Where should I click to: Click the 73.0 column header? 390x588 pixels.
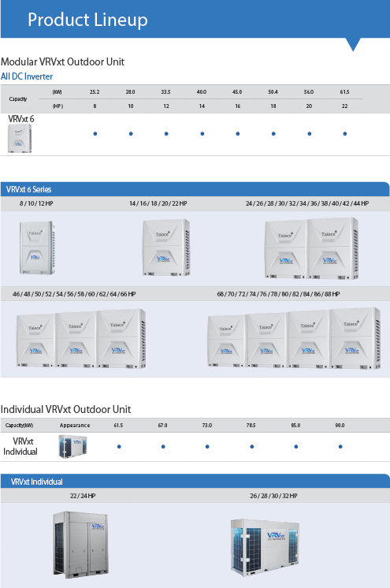click(207, 426)
